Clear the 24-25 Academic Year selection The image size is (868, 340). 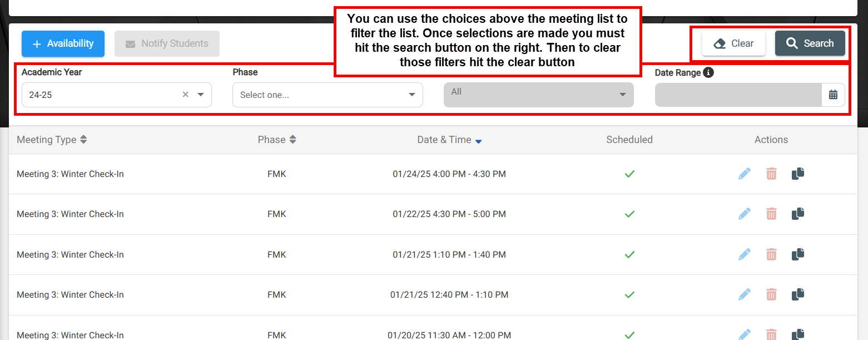186,95
